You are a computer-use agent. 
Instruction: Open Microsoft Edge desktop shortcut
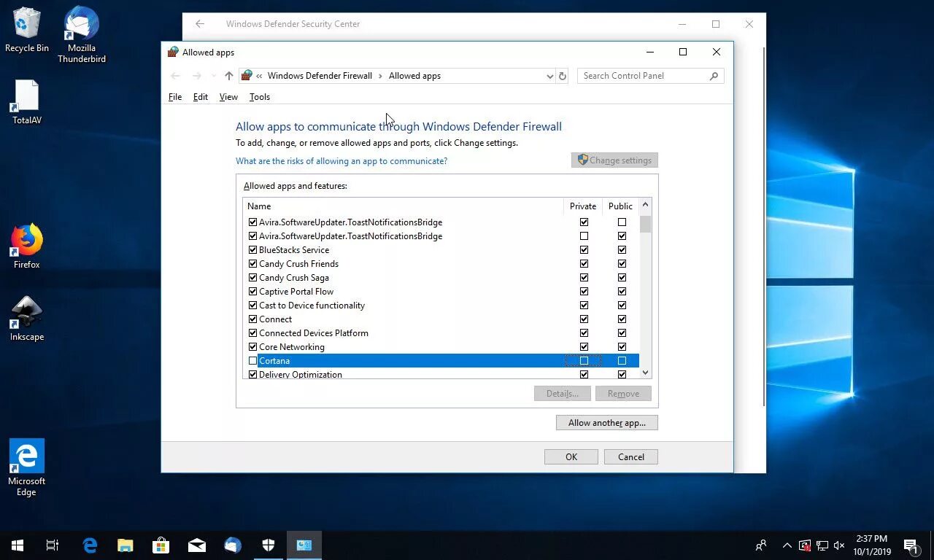pos(27,467)
